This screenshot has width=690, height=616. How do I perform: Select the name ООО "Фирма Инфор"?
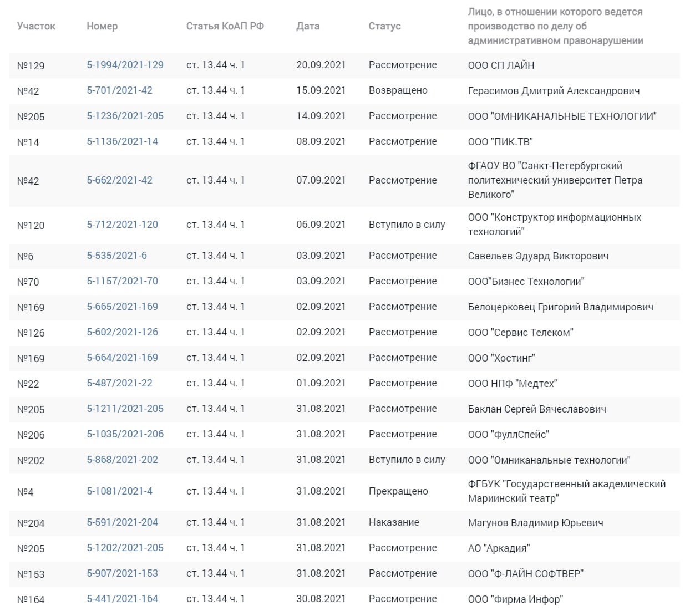(515, 599)
